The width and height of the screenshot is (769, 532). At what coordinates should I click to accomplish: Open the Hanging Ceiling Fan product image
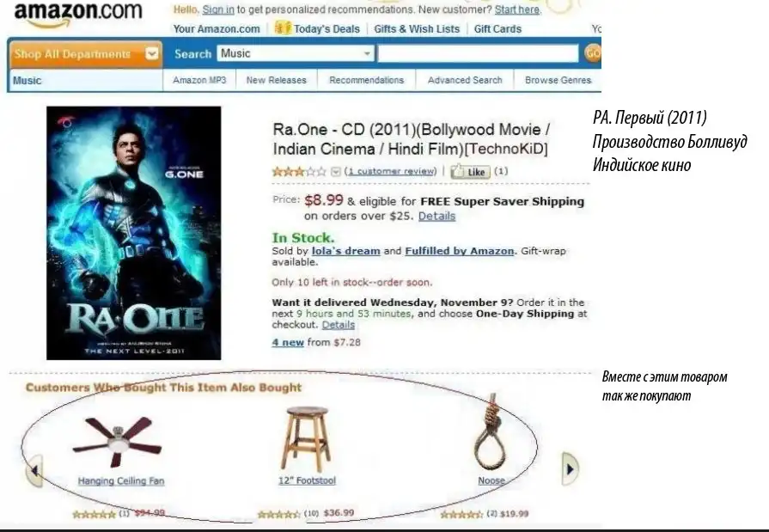117,441
